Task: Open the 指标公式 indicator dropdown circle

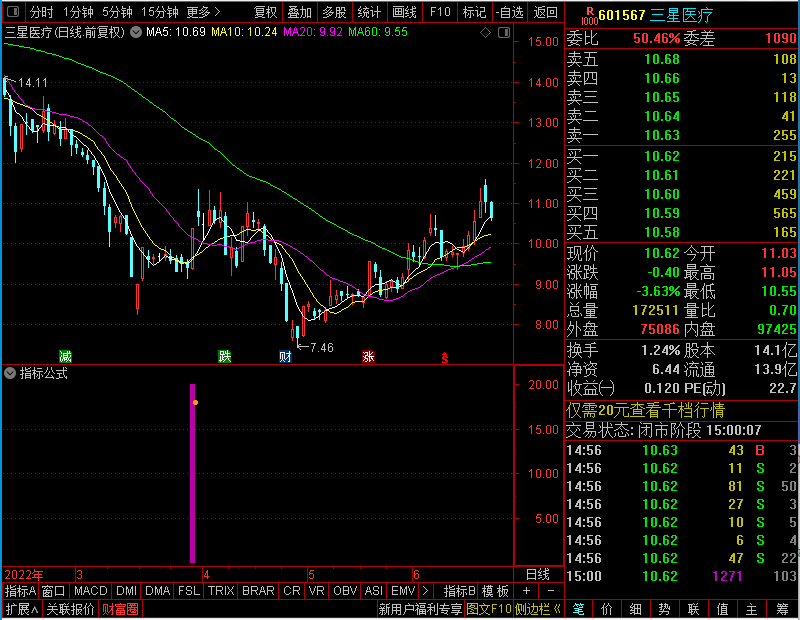Action: 10,374
